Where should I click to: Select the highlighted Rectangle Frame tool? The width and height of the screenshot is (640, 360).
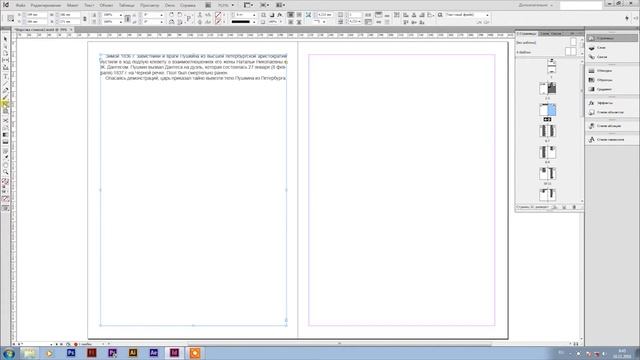[x=5, y=104]
